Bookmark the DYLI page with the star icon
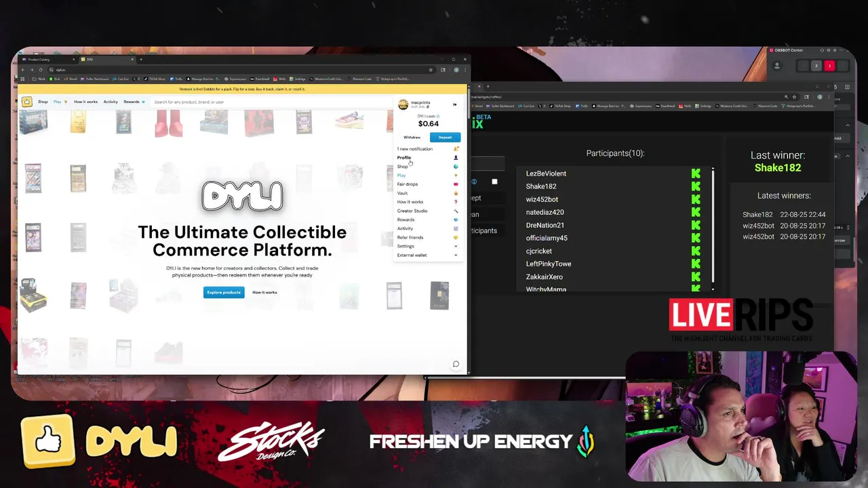 431,70
